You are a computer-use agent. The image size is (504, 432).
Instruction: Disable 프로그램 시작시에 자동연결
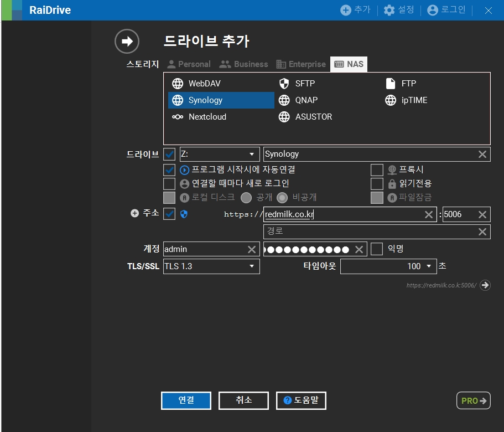170,170
